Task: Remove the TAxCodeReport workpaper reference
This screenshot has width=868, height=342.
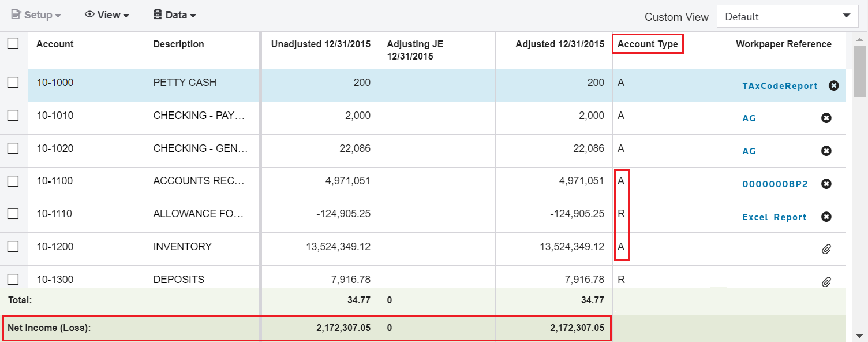Action: tap(834, 85)
